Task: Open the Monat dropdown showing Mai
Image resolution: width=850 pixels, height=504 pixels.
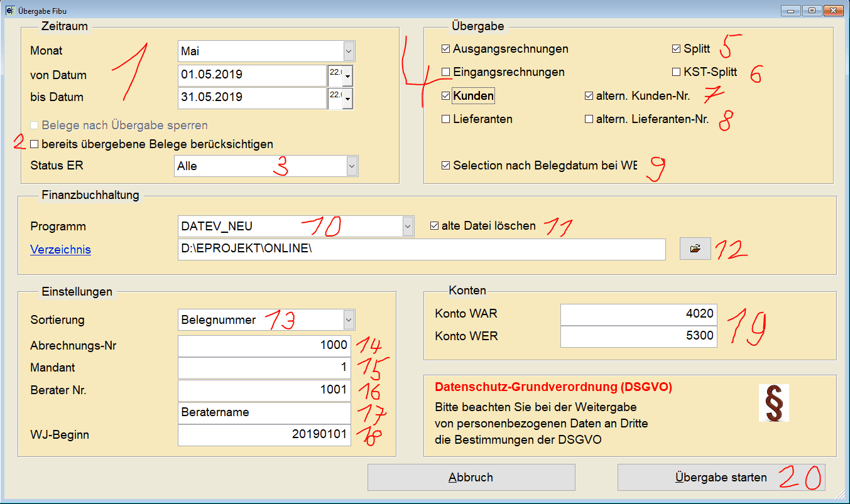Action: [x=349, y=51]
